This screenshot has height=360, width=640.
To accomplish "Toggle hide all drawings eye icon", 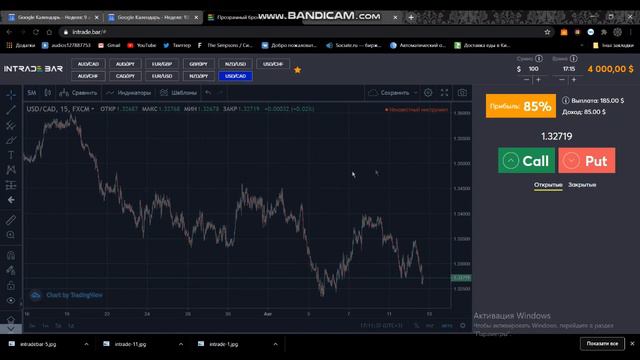I will coord(11,300).
